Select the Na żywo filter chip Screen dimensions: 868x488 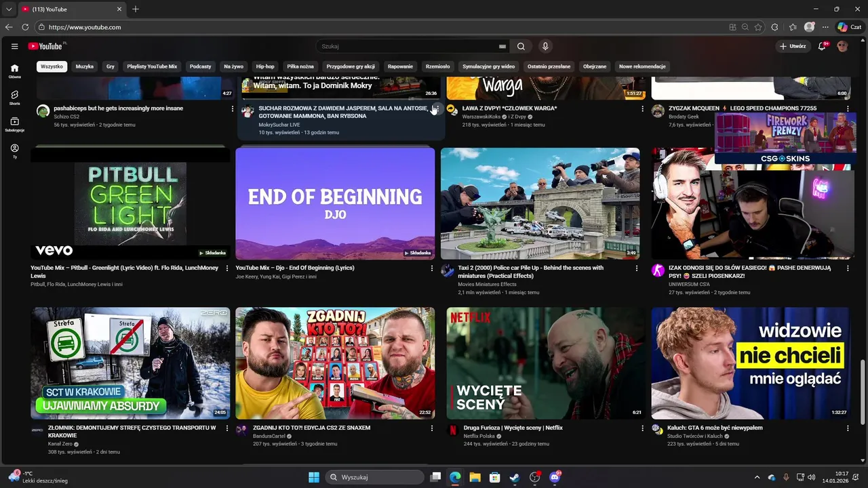(233, 66)
